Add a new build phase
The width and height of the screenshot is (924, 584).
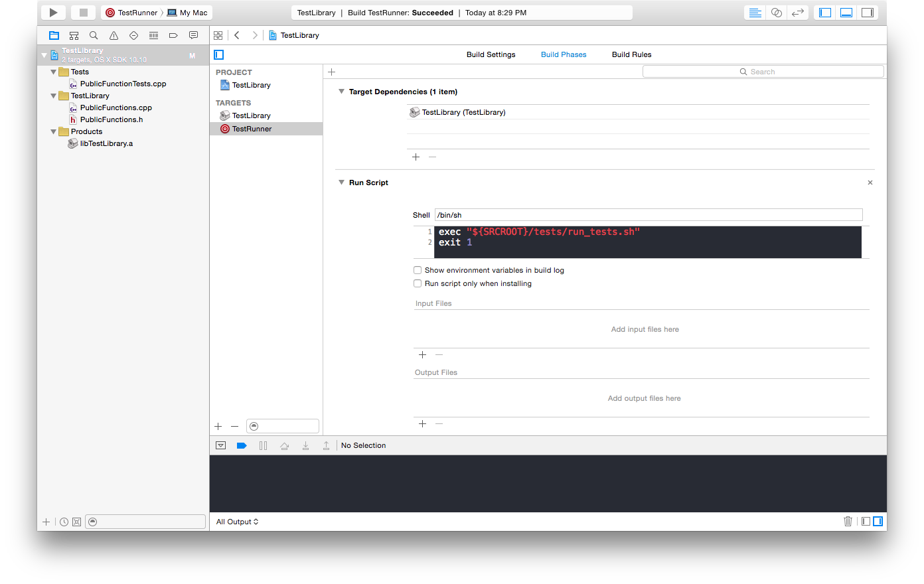(332, 72)
